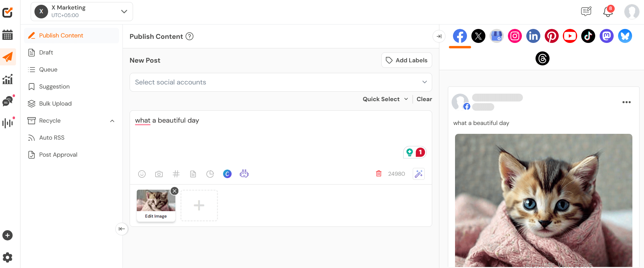Open the Post Approval menu item
Screen dimensions: 644x268
click(71, 155)
